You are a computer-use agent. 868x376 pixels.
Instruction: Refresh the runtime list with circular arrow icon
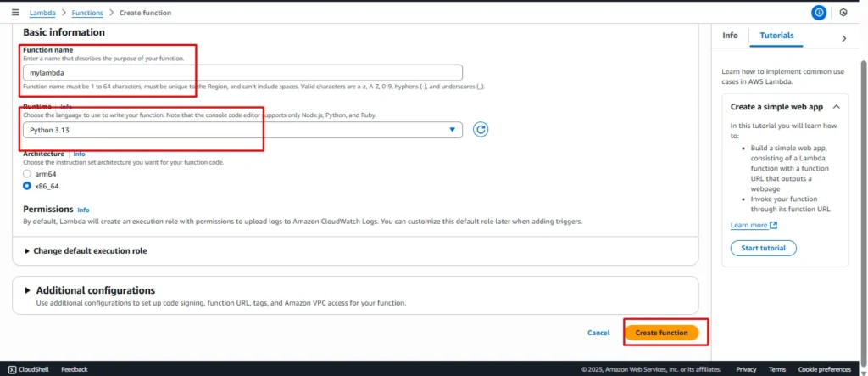click(x=481, y=130)
